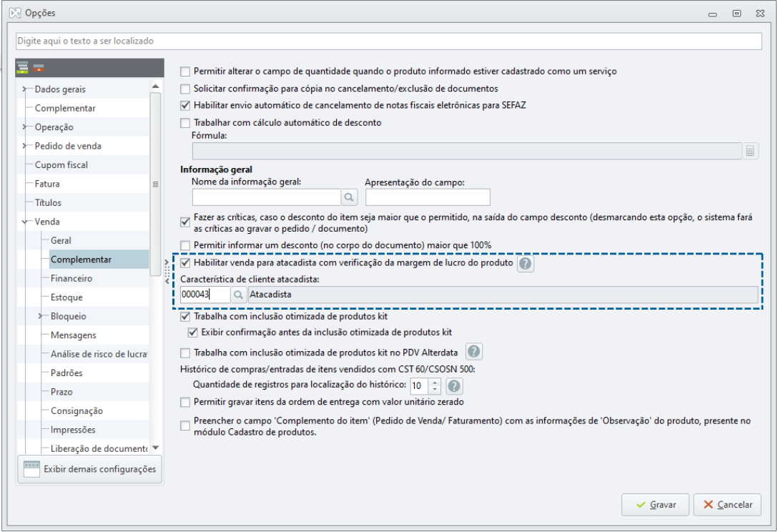Screen dimensions: 778x532
Task: Open the formula calculator icon
Action: coord(749,151)
